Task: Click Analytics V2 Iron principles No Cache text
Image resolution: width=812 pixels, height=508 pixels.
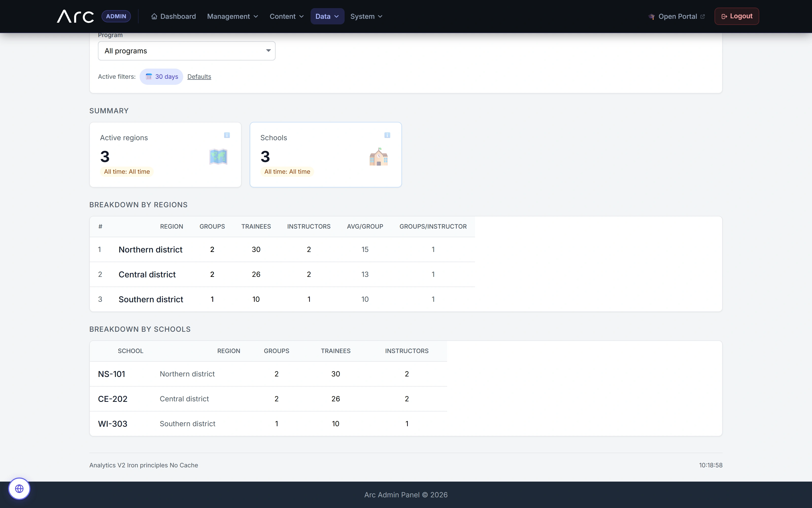Action: pyautogui.click(x=144, y=465)
